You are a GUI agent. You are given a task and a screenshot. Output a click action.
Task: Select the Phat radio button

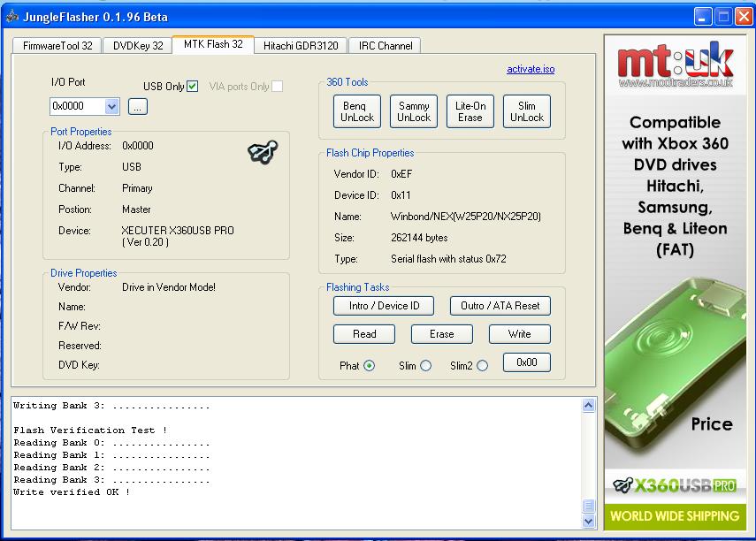click(x=370, y=365)
